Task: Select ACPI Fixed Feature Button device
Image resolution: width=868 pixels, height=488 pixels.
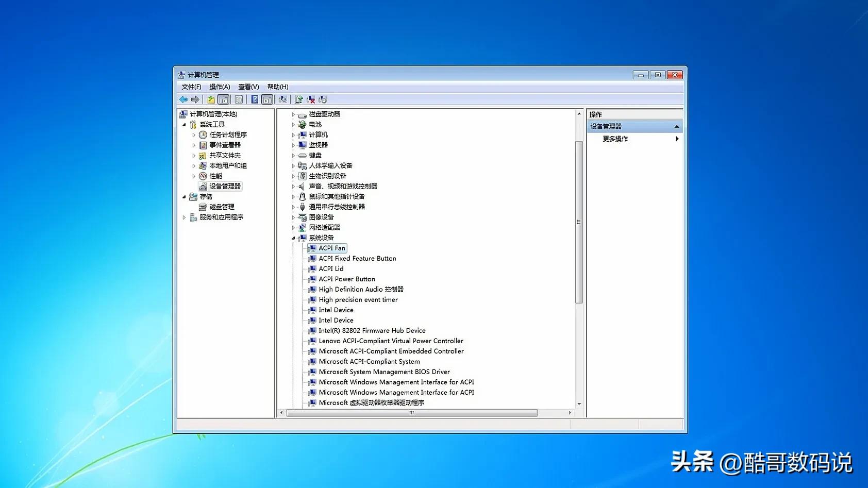Action: (357, 258)
